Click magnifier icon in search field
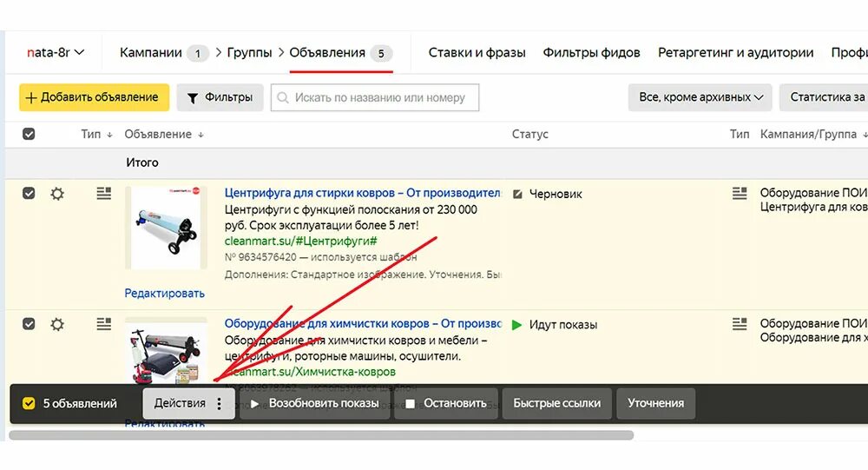 (x=283, y=97)
